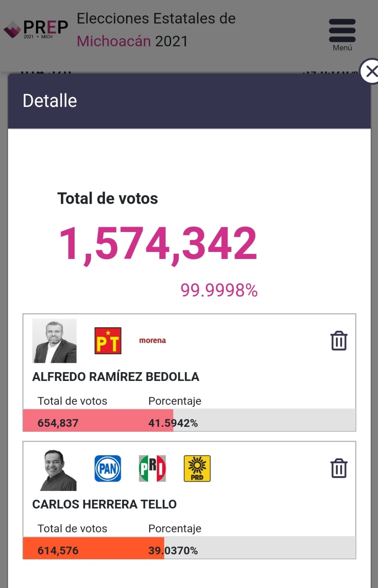Click candidate name ALFREDO RAMÍREZ BEDOLLA

116,377
